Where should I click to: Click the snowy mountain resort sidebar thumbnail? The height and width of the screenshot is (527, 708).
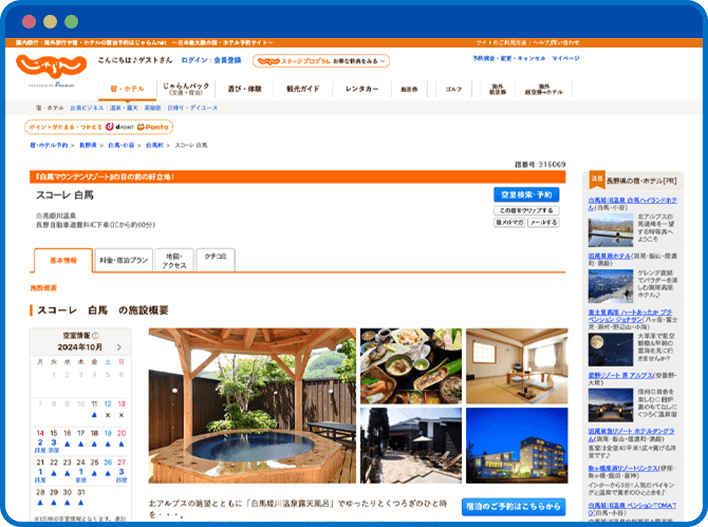click(x=610, y=286)
